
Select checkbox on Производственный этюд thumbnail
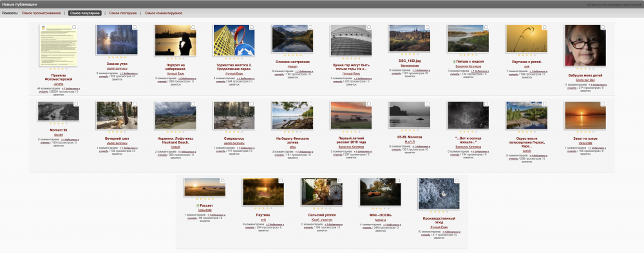point(457,181)
